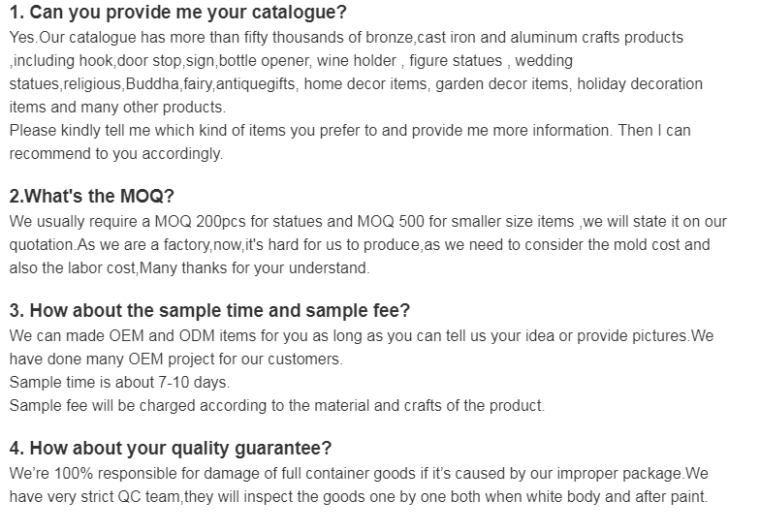This screenshot has height=532, width=760.
Task: Click the line starting "have very strict QC team"
Action: pyautogui.click(x=358, y=497)
